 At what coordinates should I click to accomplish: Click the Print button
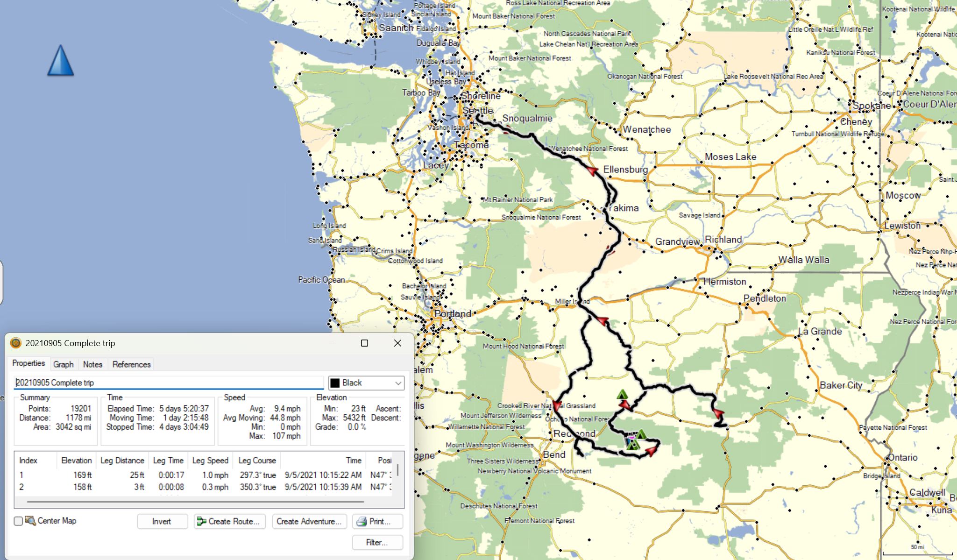point(377,521)
